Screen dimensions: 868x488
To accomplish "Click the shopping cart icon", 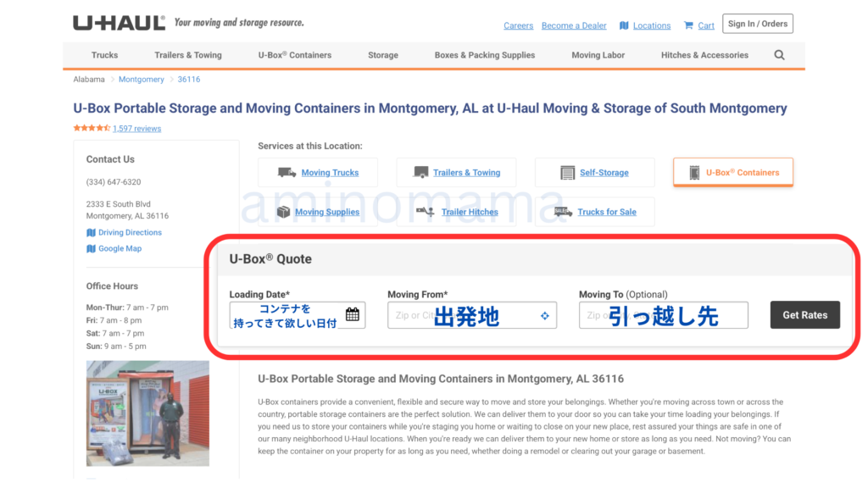I will (688, 25).
